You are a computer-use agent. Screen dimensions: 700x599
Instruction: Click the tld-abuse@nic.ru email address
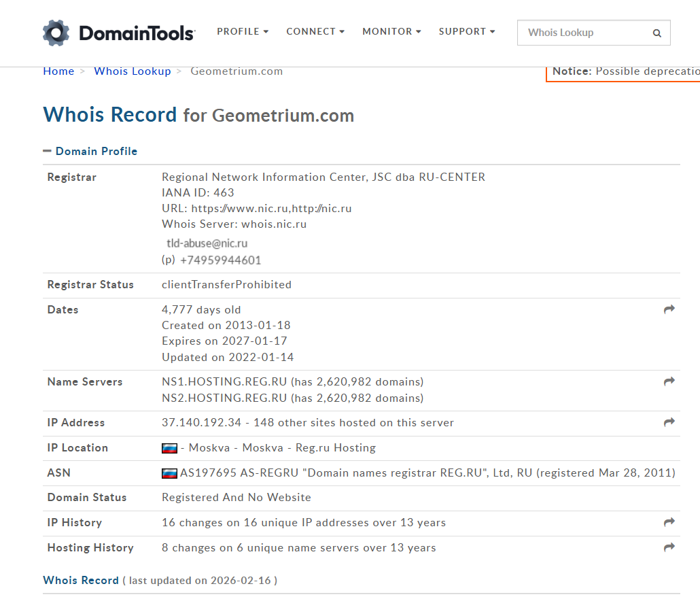(207, 243)
